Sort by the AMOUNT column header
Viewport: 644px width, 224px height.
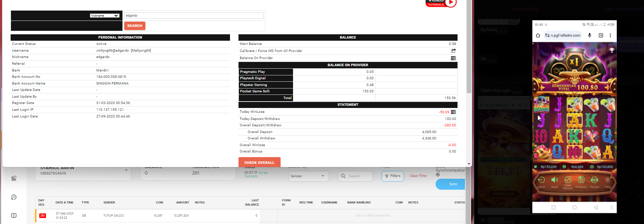coord(183,203)
